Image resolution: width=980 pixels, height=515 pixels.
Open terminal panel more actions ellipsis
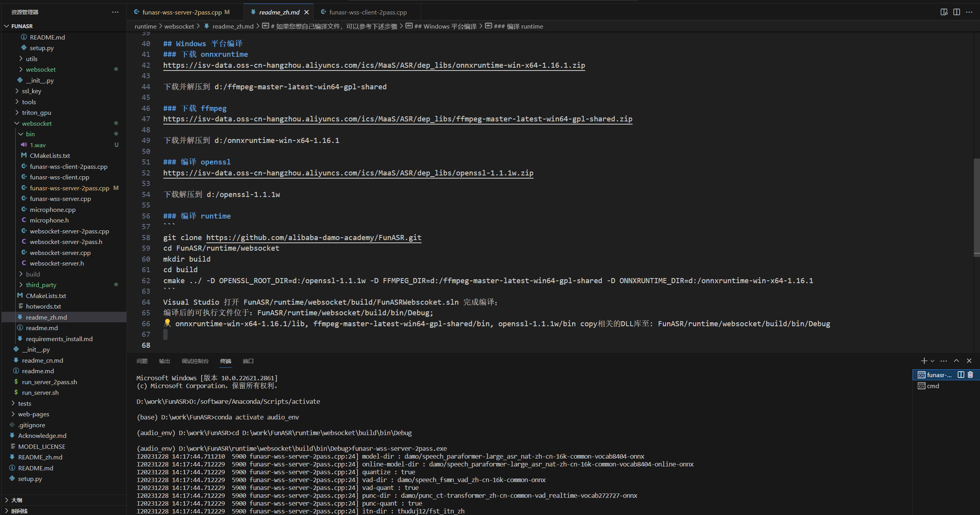[944, 361]
